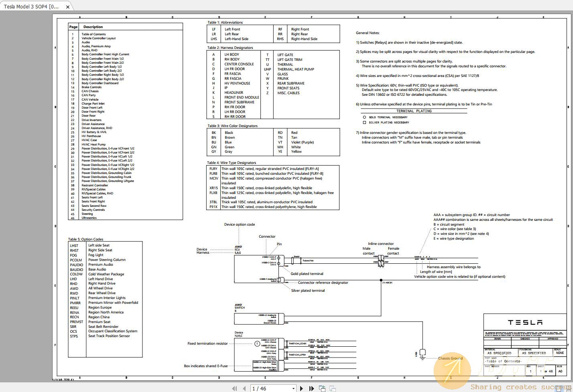Image resolution: width=573 pixels, height=392 pixels.
Task: Click 'Violet (Purple)' wire color
Action: point(303,142)
